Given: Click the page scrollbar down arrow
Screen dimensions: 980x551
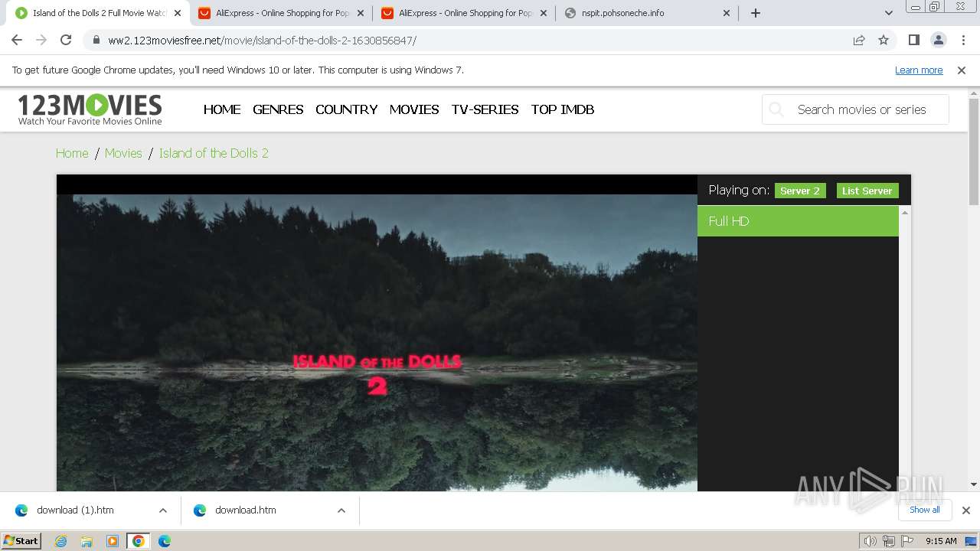Looking at the screenshot, I should [x=974, y=484].
